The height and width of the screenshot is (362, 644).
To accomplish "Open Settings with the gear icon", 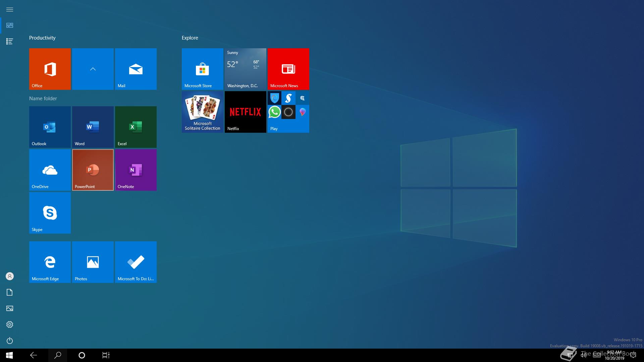I will pos(10,324).
